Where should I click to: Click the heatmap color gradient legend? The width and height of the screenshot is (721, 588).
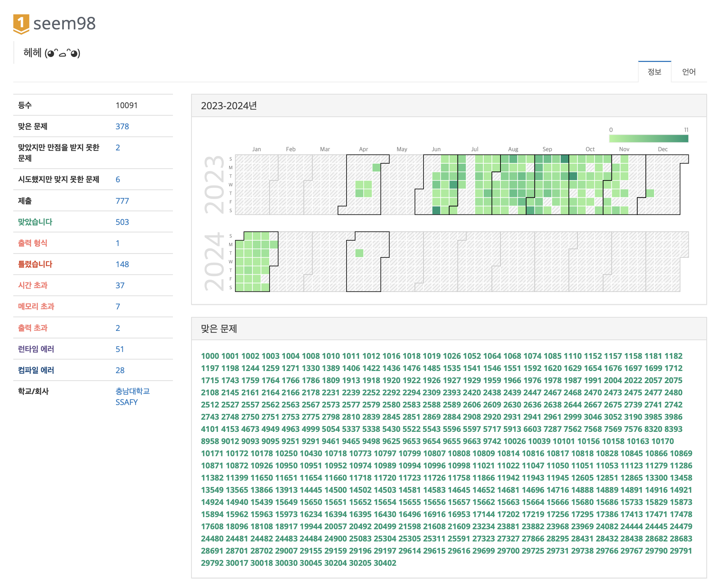pyautogui.click(x=648, y=139)
